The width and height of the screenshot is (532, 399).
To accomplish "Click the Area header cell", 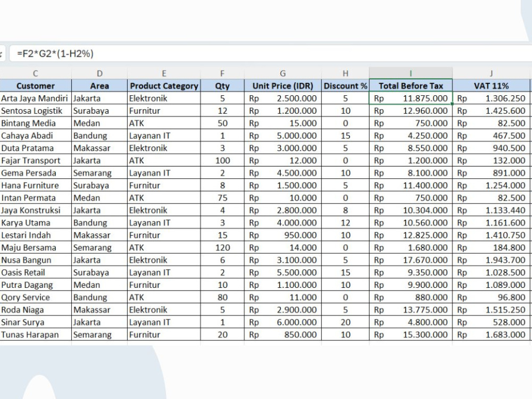I will [99, 86].
